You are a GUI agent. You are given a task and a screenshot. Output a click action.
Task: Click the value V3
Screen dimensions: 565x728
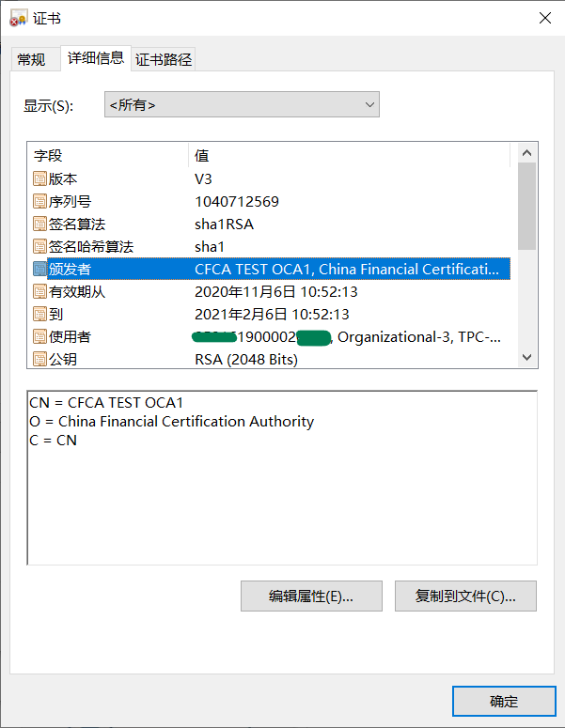coord(203,178)
